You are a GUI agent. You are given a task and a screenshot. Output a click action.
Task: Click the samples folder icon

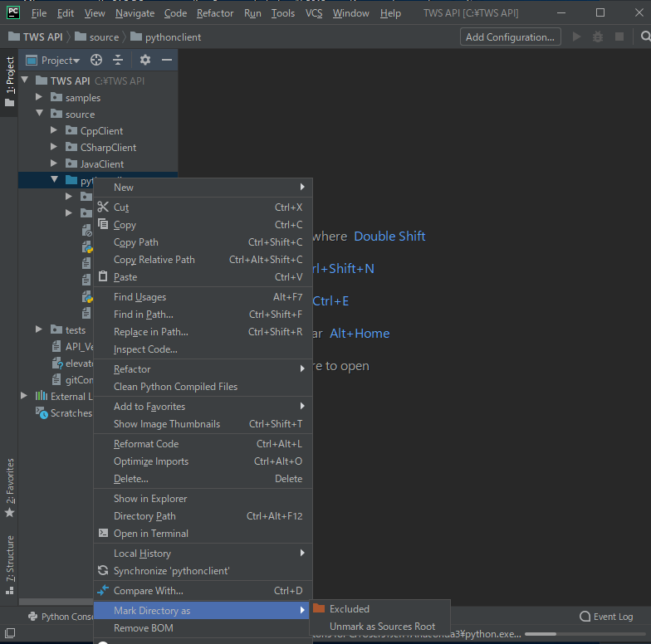tap(56, 97)
